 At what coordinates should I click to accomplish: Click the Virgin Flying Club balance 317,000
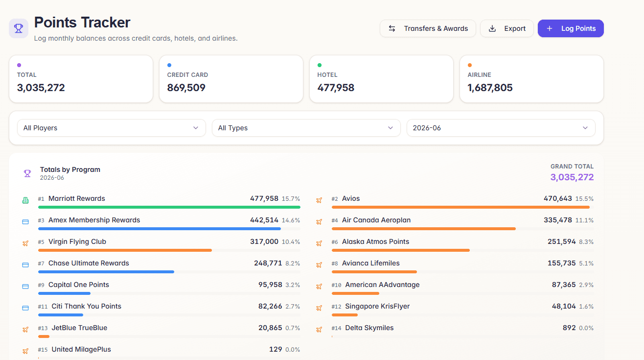click(x=264, y=241)
